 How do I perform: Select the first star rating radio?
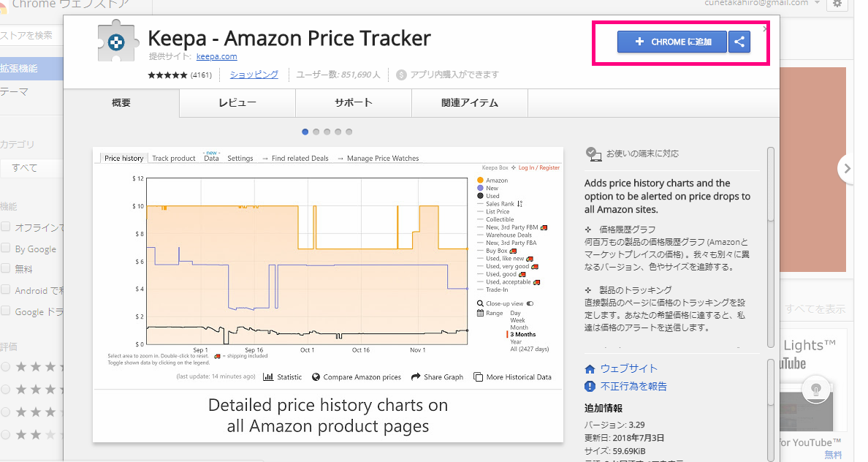click(x=6, y=366)
